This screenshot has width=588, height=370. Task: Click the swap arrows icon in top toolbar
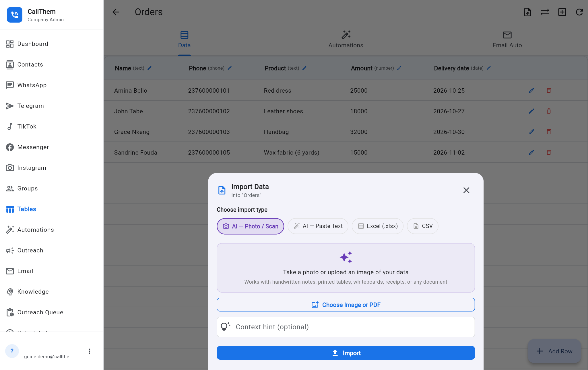click(545, 12)
